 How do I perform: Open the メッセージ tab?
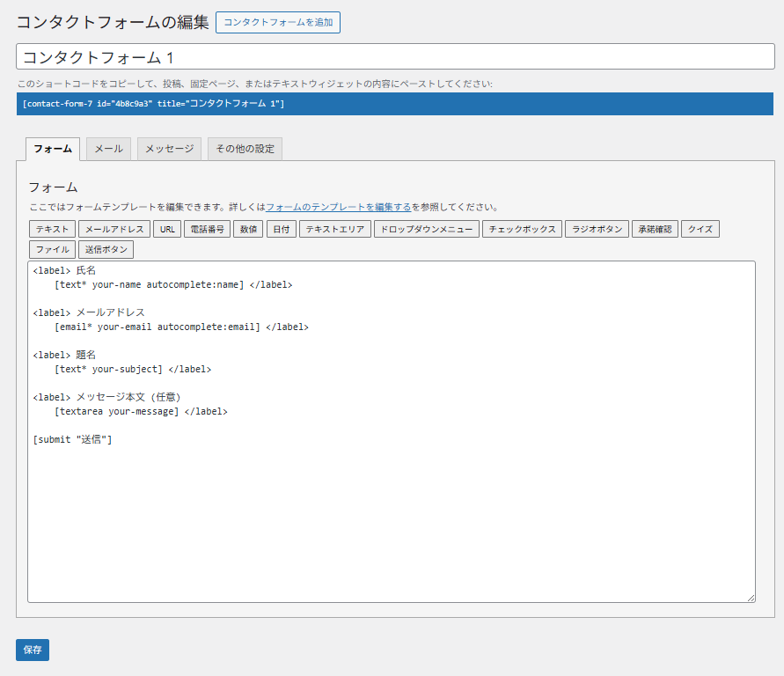tap(169, 149)
